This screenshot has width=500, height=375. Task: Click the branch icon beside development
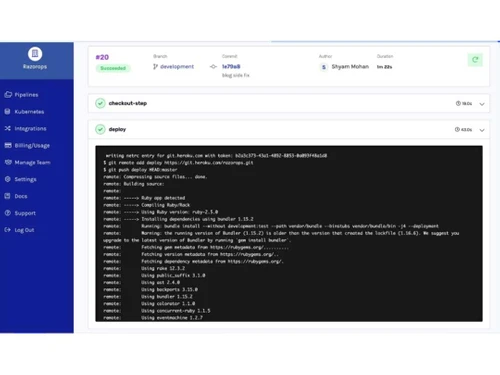coord(155,67)
